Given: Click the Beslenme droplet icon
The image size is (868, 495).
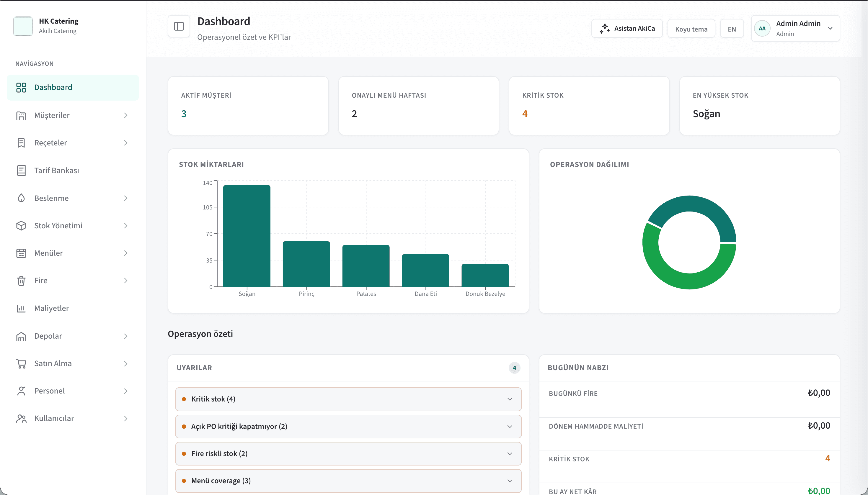Looking at the screenshot, I should [21, 198].
